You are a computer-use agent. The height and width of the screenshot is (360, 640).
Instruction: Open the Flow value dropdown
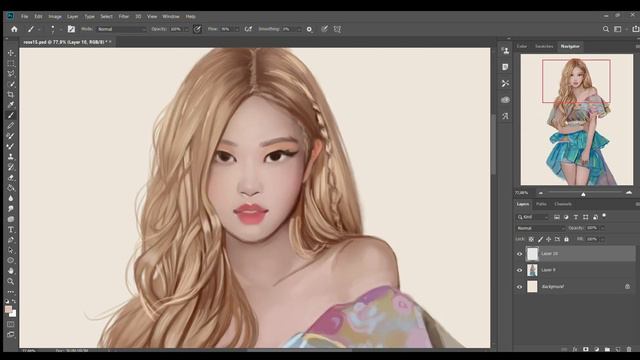coord(237,29)
